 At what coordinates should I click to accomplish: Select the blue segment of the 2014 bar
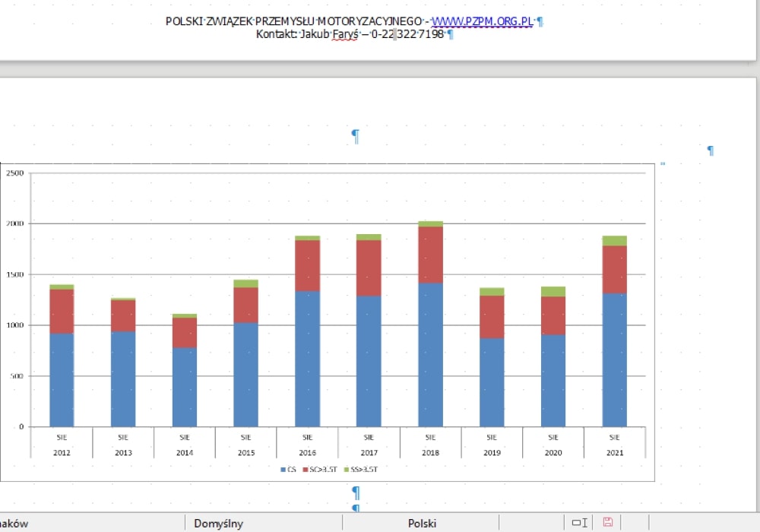coord(185,388)
